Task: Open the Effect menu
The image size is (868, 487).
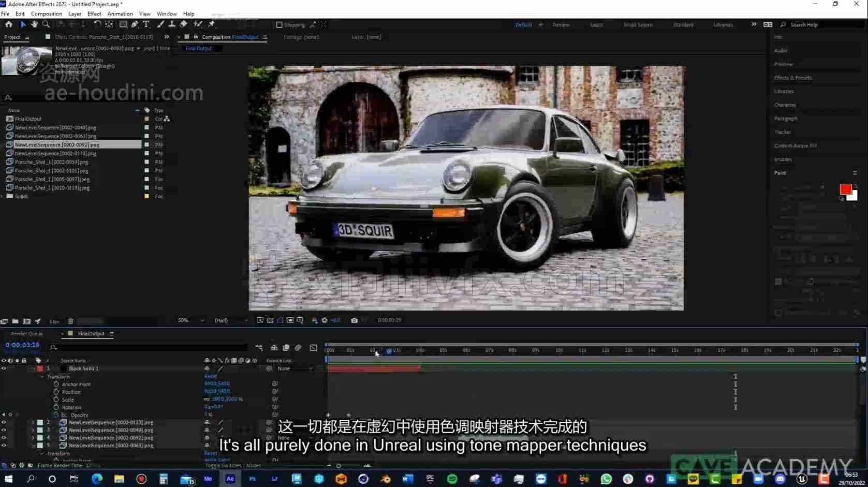Action: [94, 14]
